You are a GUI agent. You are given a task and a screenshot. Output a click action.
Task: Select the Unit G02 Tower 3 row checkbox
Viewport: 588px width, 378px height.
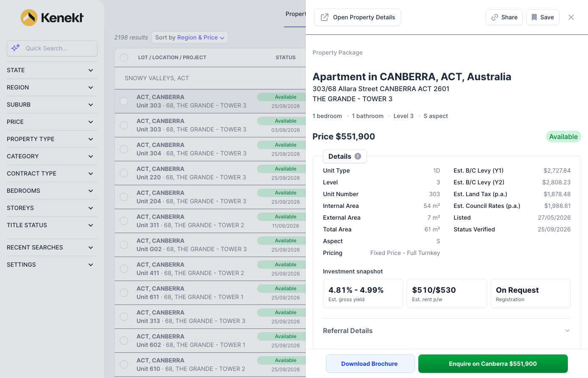(x=124, y=245)
